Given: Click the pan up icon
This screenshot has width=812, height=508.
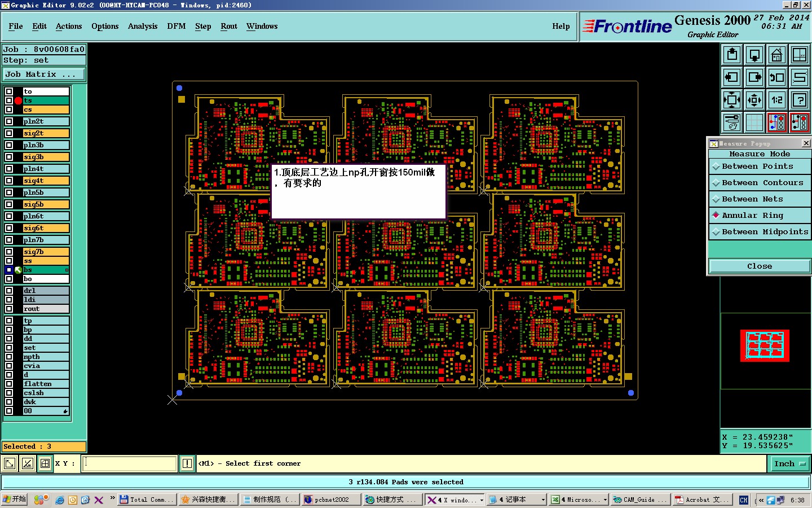Looking at the screenshot, I should [x=732, y=55].
